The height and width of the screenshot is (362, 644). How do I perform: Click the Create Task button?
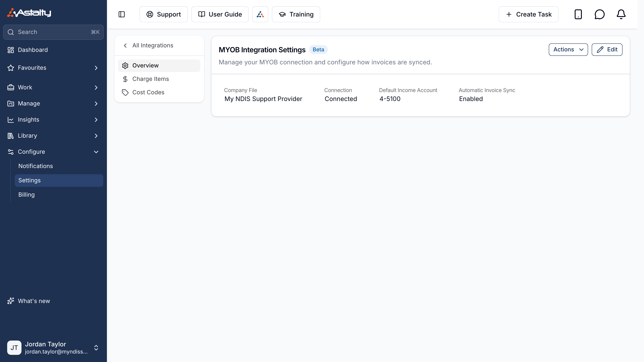(x=528, y=14)
